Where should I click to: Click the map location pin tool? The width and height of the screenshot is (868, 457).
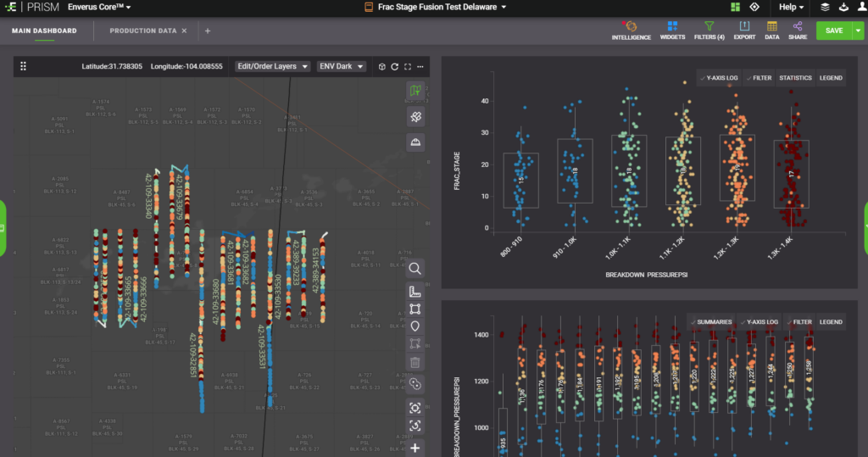[x=415, y=326]
